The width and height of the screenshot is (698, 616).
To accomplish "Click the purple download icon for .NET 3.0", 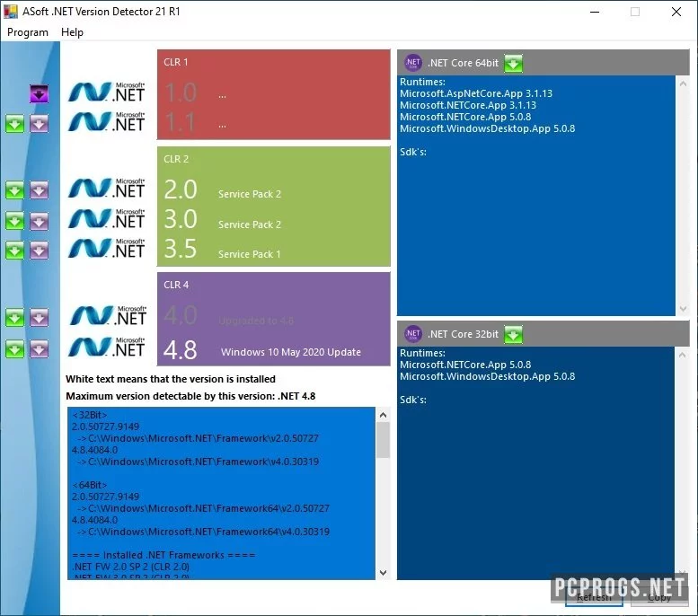I will (40, 221).
